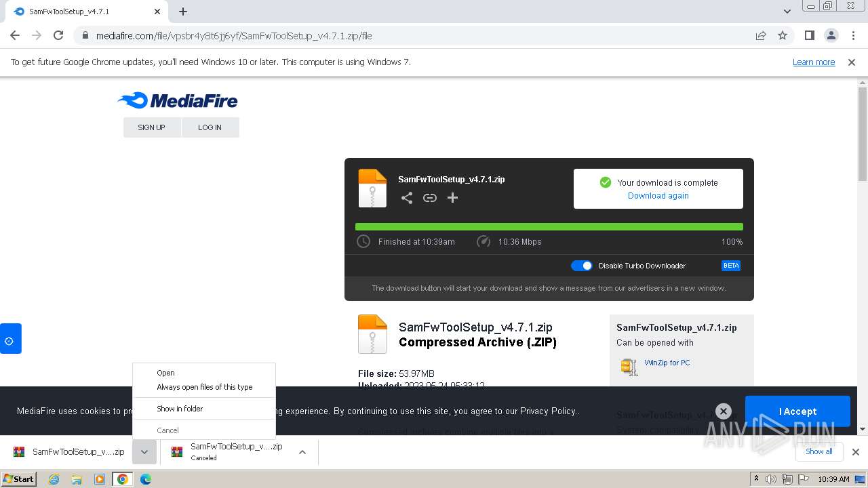Click share icon under file name

[407, 198]
